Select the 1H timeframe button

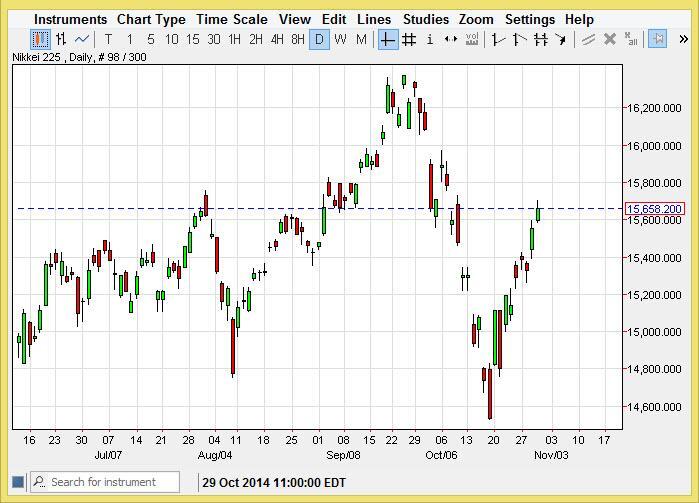point(234,40)
